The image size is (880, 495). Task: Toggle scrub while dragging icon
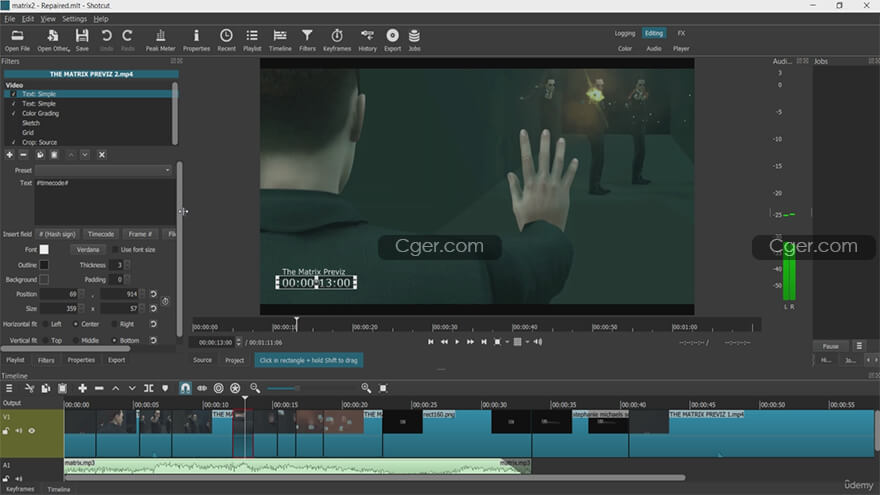(202, 388)
